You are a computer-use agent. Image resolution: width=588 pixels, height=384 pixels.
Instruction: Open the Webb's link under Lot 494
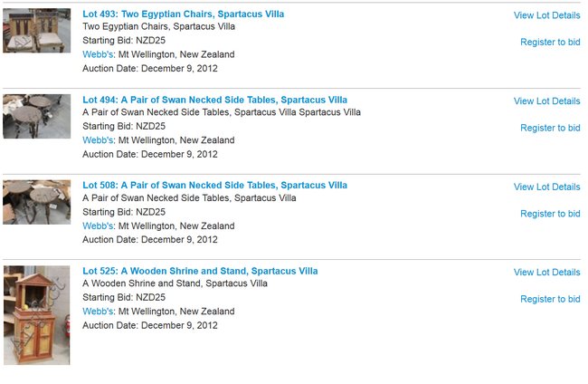tap(98, 140)
